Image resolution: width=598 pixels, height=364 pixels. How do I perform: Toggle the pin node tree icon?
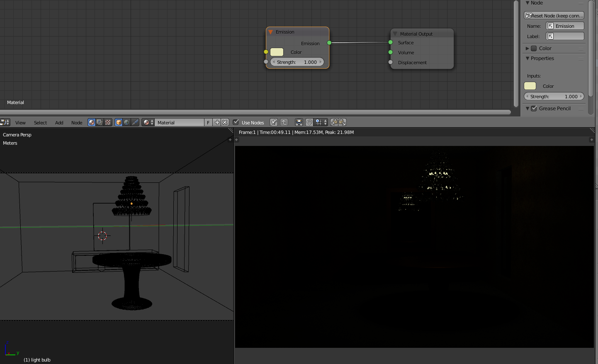[x=274, y=122]
